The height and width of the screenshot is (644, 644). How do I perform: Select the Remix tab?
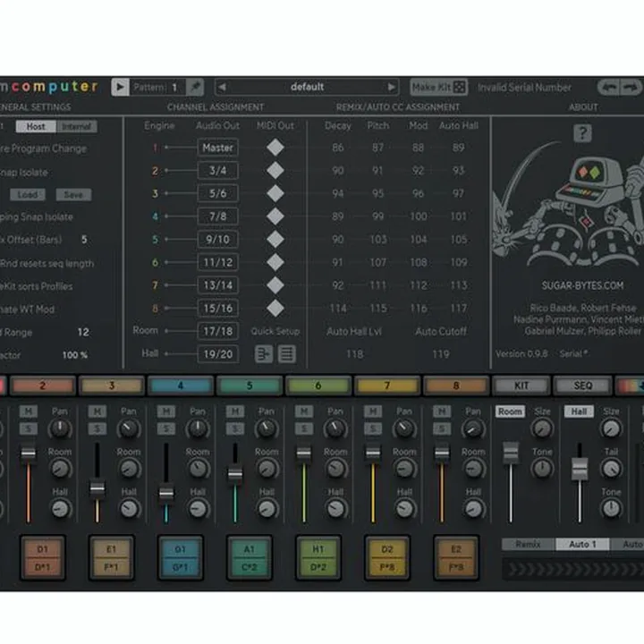[x=529, y=544]
